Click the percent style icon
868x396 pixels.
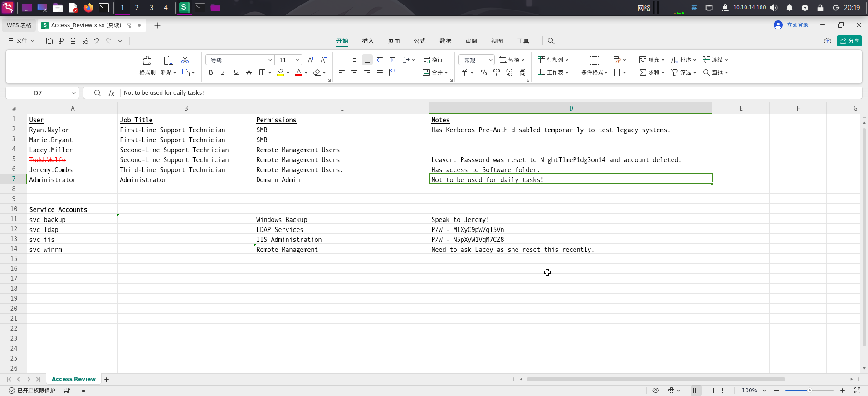[484, 72]
